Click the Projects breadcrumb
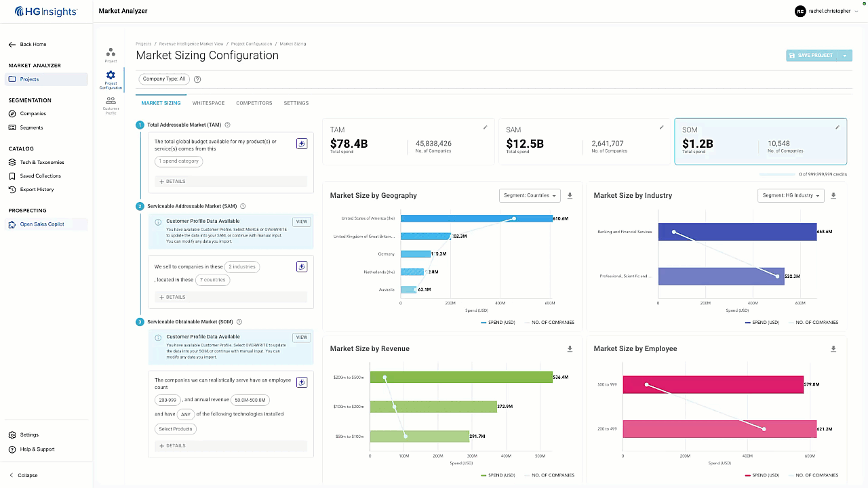This screenshot has height=488, width=868. (x=144, y=44)
